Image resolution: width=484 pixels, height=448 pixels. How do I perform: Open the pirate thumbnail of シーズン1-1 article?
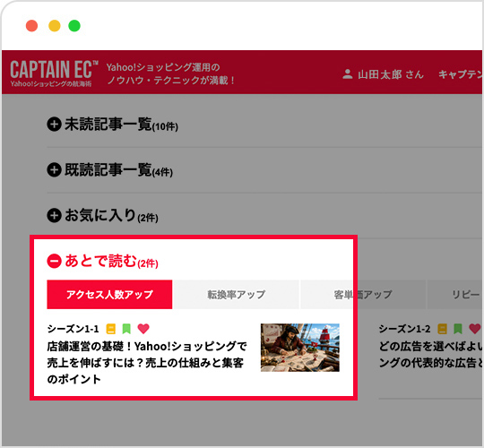(300, 348)
